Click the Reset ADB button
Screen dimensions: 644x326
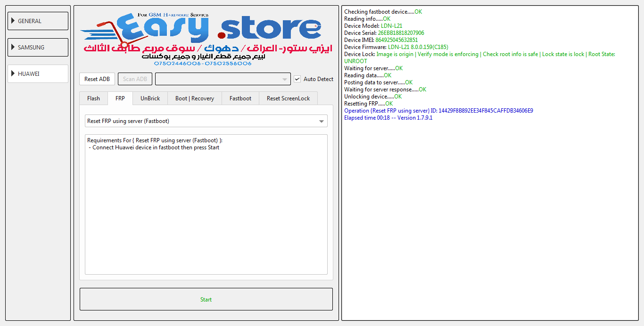(97, 79)
